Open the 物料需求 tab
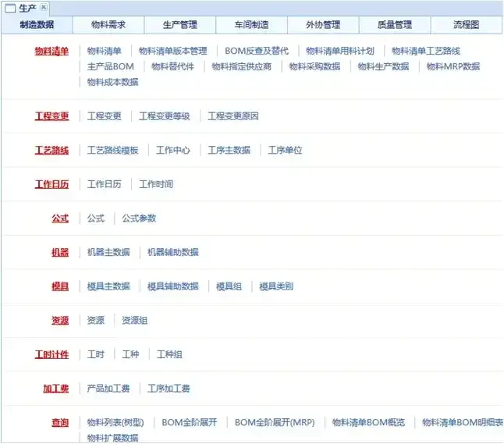The width and height of the screenshot is (504, 444). 108,25
